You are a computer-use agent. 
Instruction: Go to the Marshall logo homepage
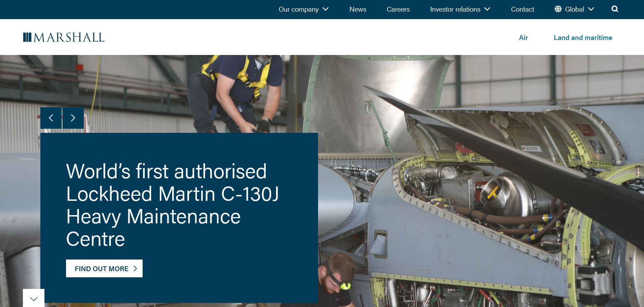pyautogui.click(x=64, y=37)
